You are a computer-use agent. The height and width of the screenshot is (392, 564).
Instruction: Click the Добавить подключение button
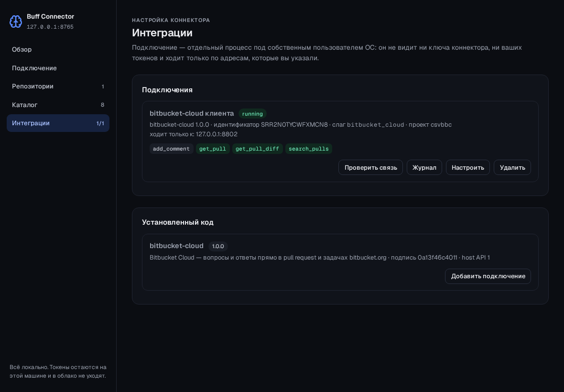click(x=488, y=276)
